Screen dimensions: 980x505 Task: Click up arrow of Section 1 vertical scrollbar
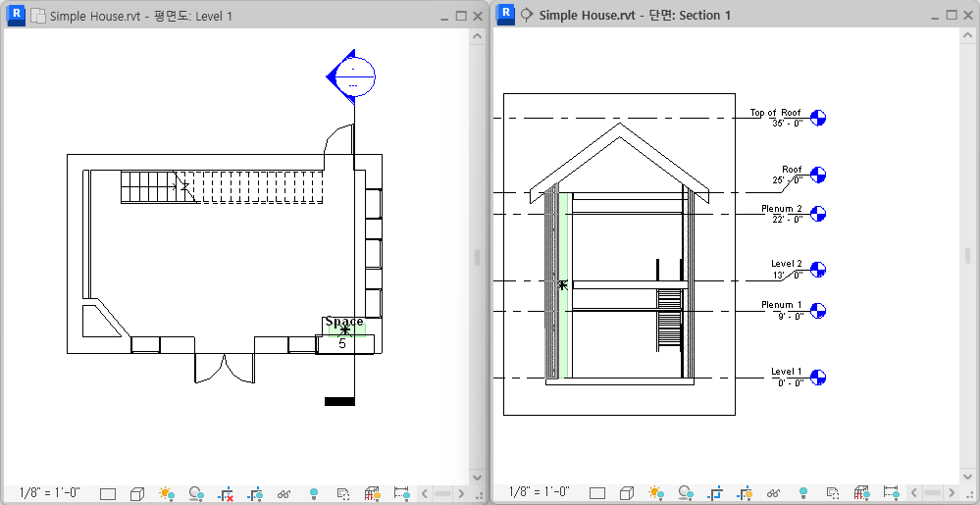[x=967, y=37]
